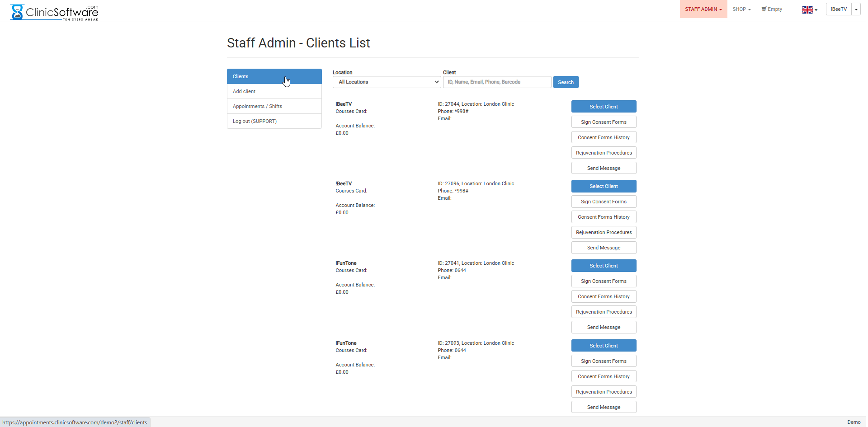Select Client for !BeeTV ID 27044

coord(604,106)
